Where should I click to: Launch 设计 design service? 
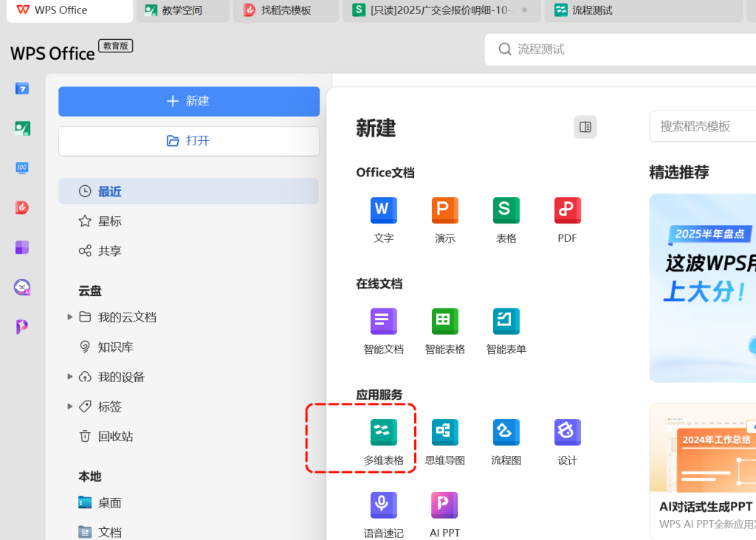567,442
